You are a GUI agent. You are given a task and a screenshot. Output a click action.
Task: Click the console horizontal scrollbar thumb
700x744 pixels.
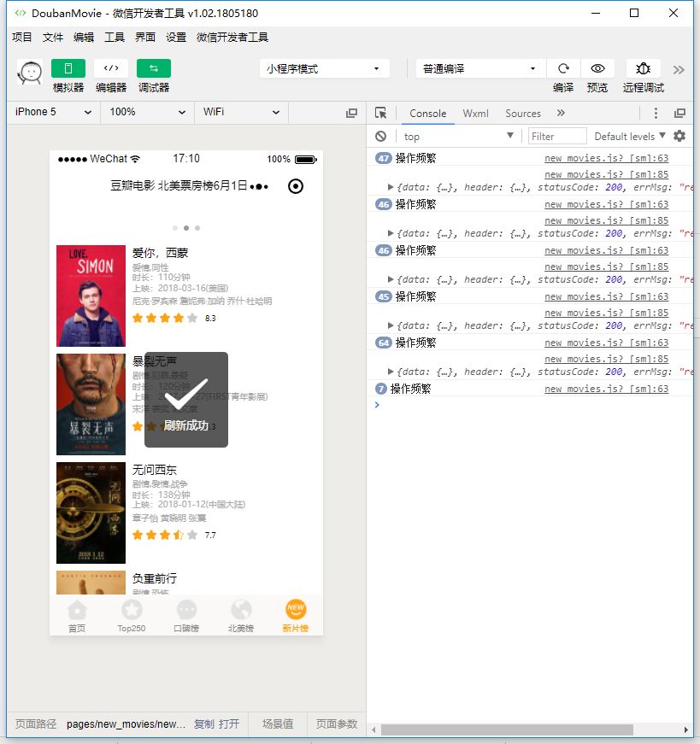(x=507, y=729)
